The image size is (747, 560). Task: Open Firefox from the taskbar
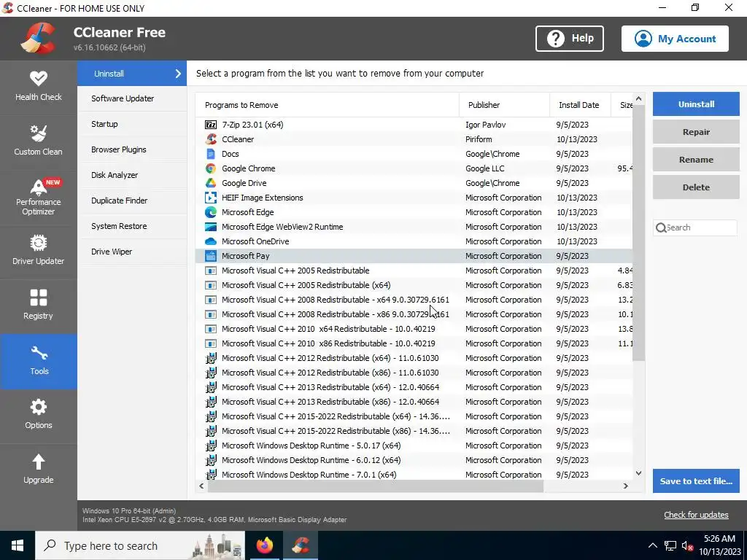coord(264,545)
